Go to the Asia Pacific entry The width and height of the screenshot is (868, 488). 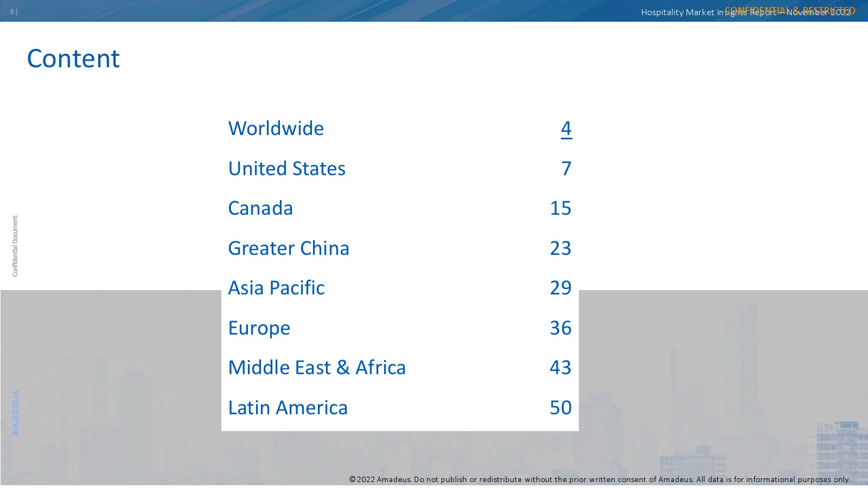click(x=276, y=288)
